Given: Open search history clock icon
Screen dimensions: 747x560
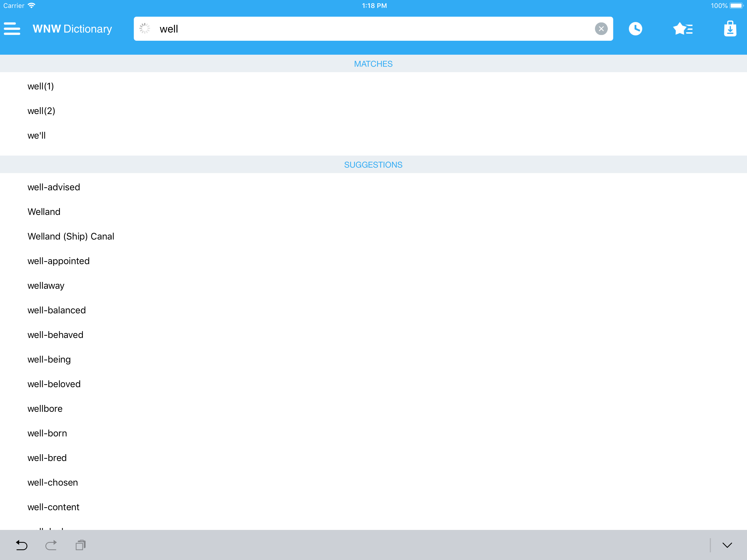Looking at the screenshot, I should [635, 29].
